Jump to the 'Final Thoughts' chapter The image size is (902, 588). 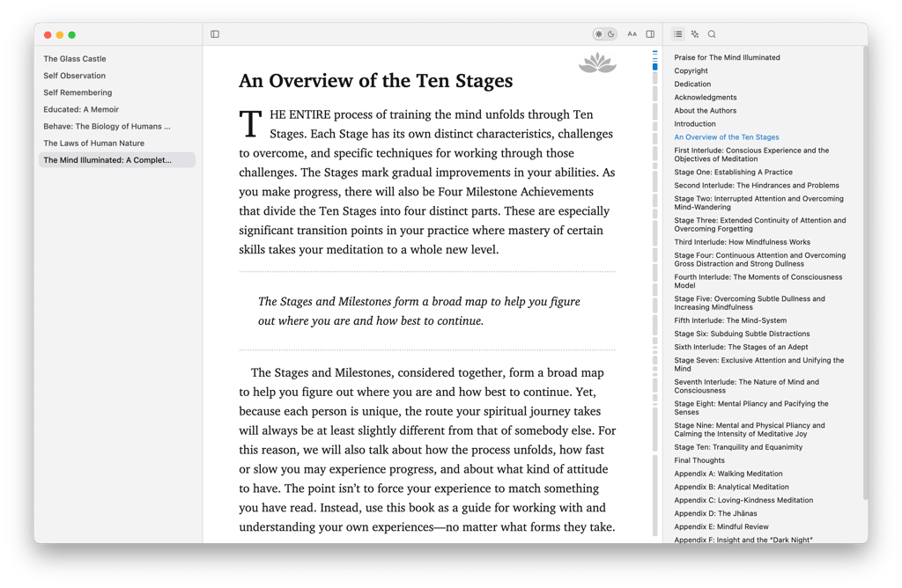point(699,459)
